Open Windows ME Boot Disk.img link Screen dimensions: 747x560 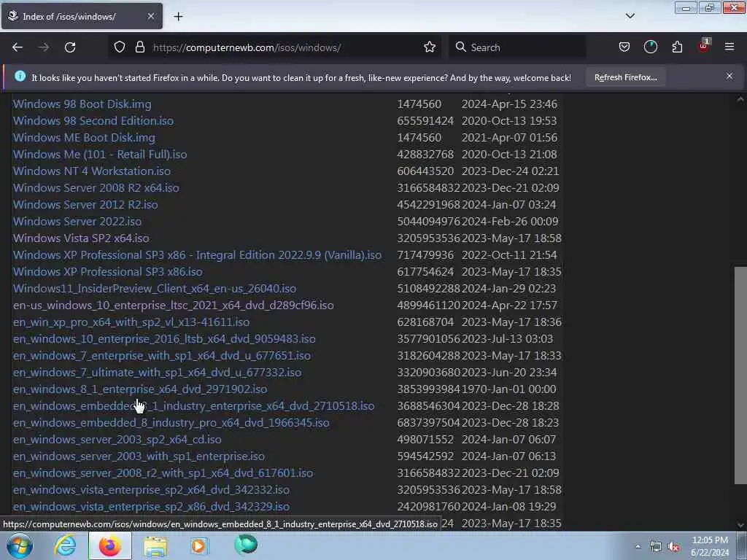84,138
